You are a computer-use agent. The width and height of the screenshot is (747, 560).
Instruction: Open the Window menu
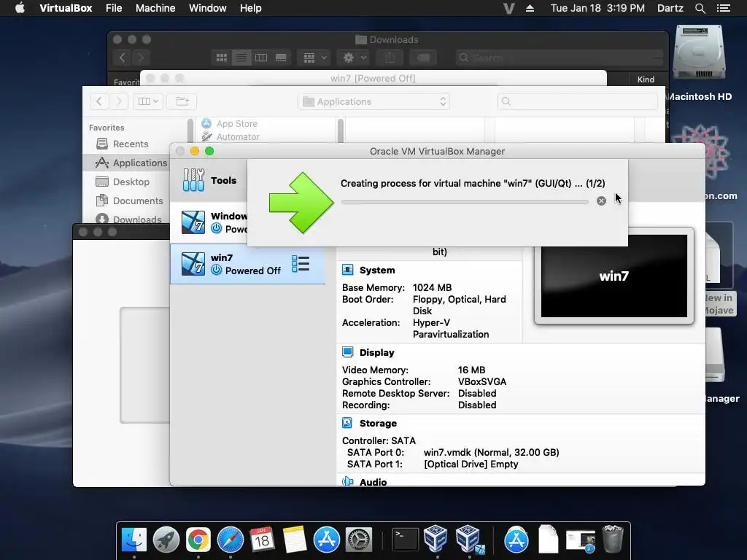(x=208, y=8)
